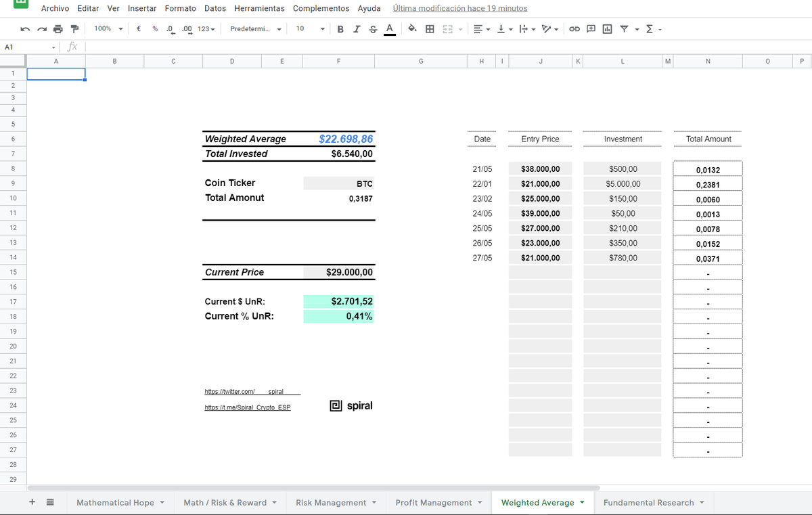812x515 pixels.
Task: Open the Archivo menu
Action: (x=55, y=9)
